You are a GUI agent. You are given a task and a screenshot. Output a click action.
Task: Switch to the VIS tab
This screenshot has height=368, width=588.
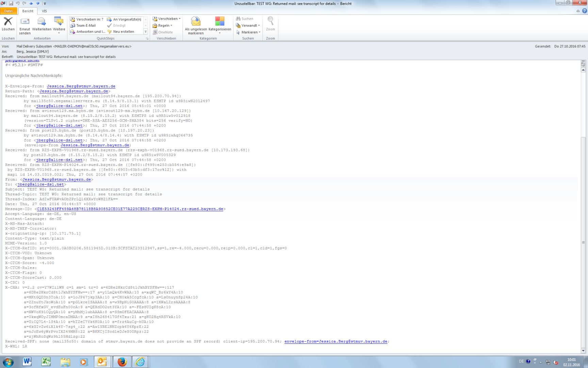point(44,11)
